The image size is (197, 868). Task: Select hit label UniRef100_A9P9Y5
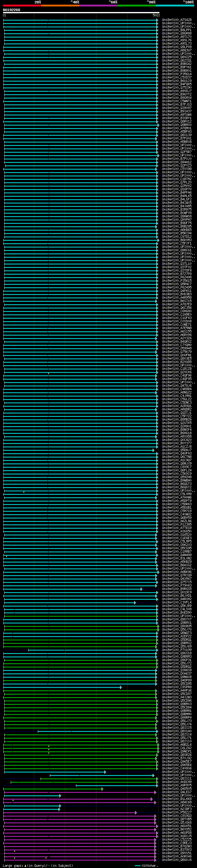click(x=177, y=785)
